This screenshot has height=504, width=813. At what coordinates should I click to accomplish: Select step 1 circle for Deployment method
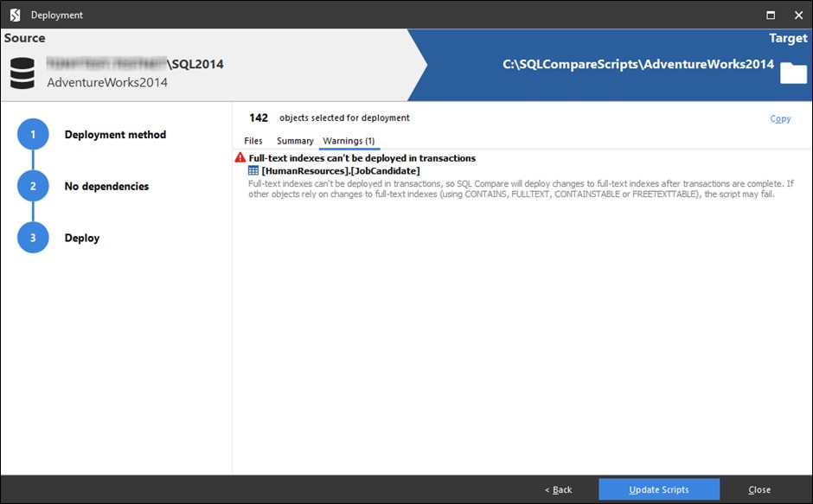click(x=33, y=135)
